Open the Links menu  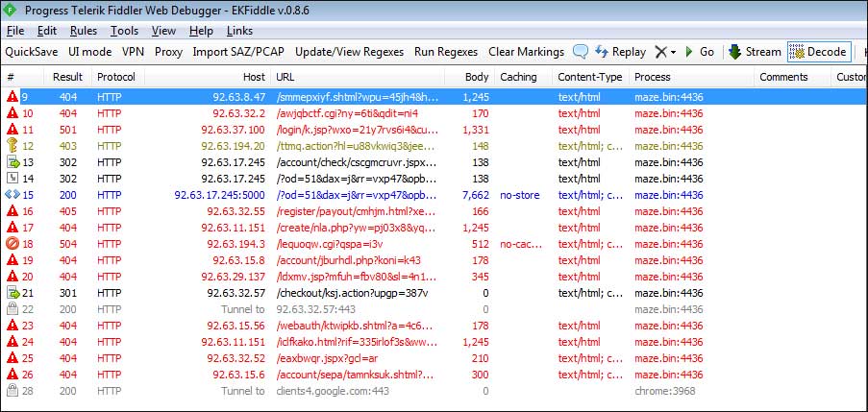point(239,31)
